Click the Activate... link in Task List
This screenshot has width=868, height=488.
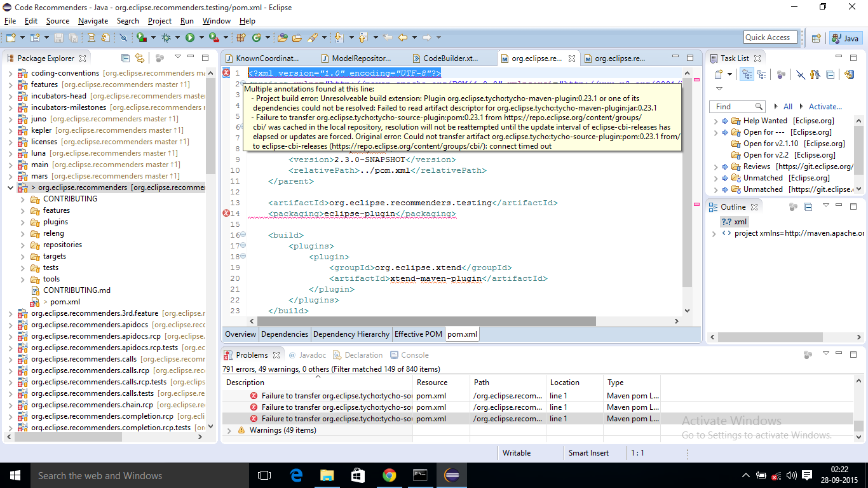pyautogui.click(x=825, y=107)
